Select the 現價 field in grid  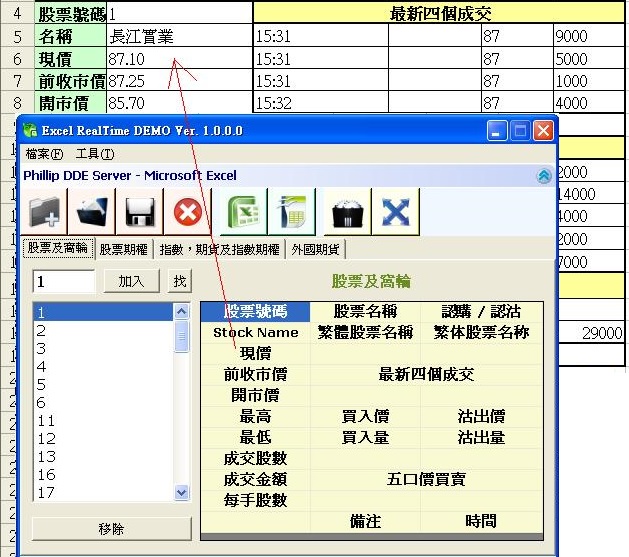[x=255, y=354]
